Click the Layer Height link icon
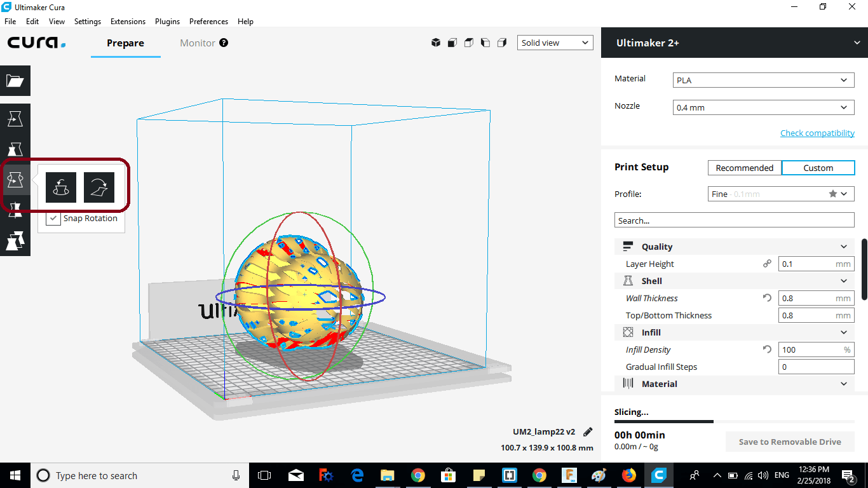 tap(767, 264)
